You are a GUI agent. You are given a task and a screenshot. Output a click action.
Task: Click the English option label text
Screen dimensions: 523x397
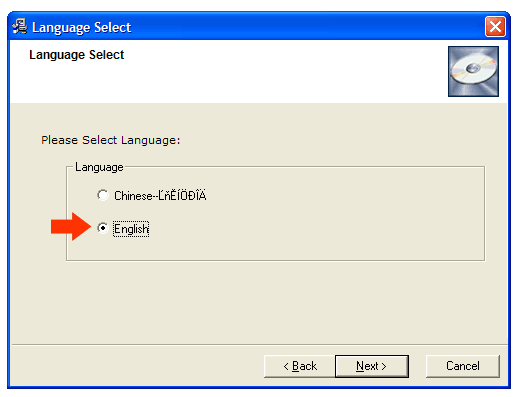[x=131, y=229]
